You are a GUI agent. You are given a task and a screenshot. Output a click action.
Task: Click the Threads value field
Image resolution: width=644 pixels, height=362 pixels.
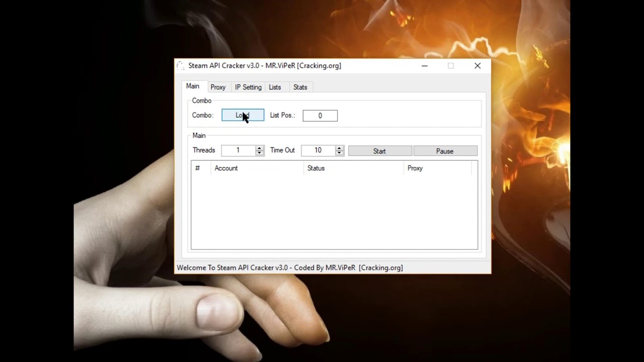238,150
